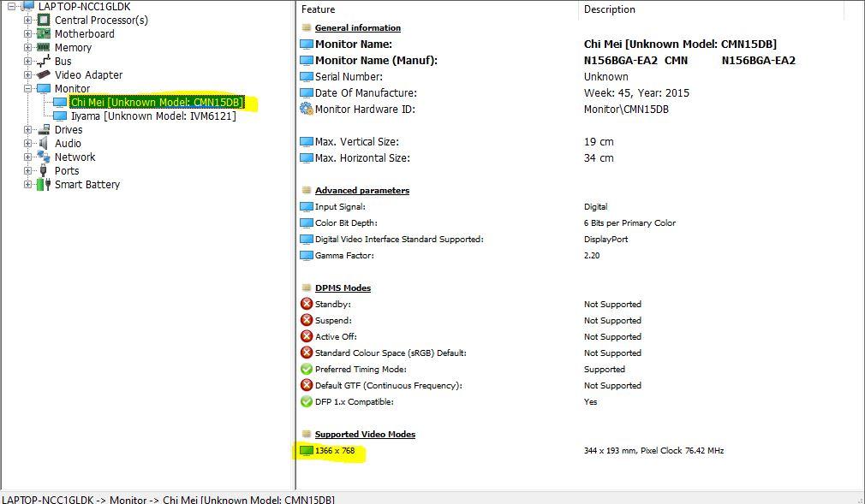Click the Smart Battery icon

44,184
